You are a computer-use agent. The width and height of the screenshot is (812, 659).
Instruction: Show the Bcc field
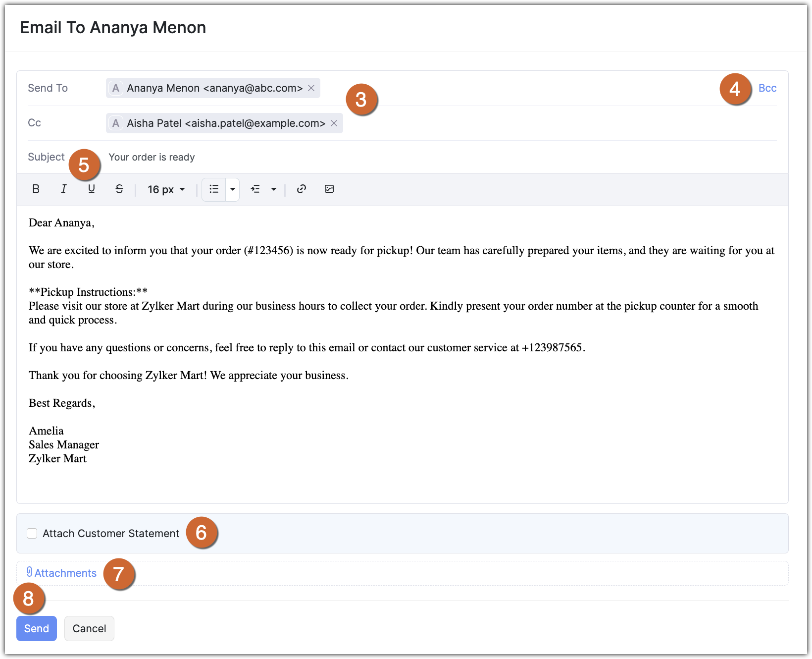[767, 88]
